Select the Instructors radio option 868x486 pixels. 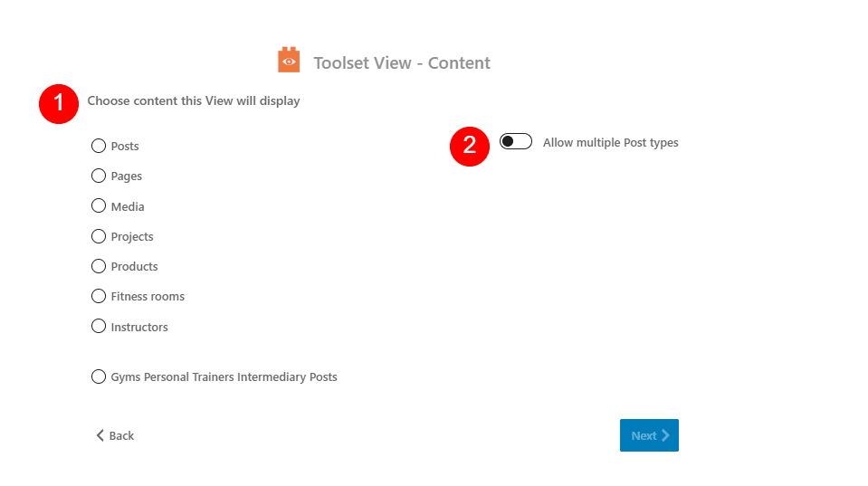99,327
